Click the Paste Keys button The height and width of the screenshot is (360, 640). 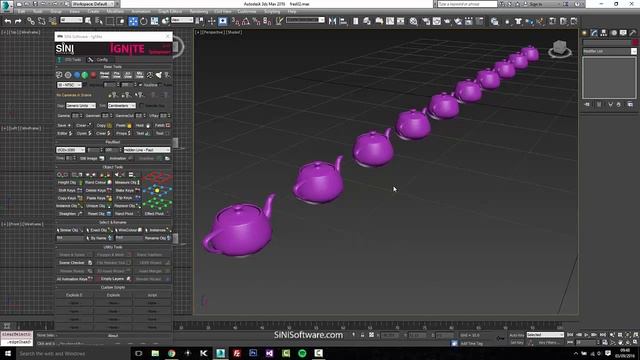pos(98,198)
